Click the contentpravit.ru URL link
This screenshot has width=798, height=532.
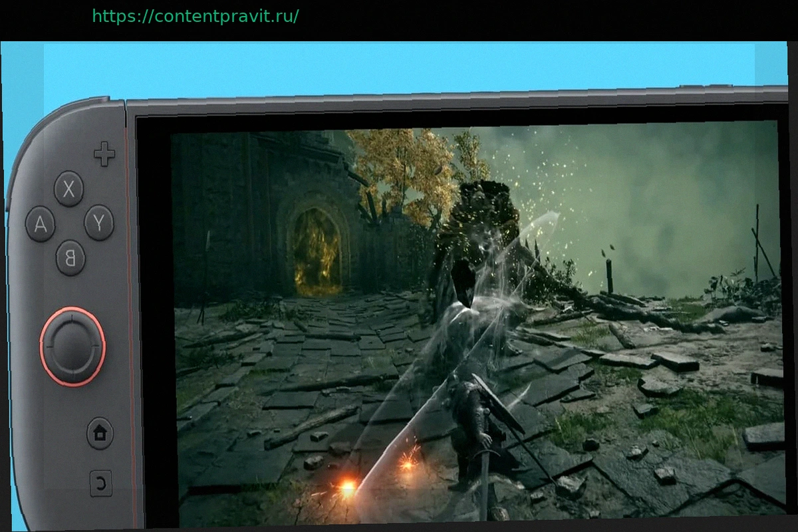tap(195, 16)
